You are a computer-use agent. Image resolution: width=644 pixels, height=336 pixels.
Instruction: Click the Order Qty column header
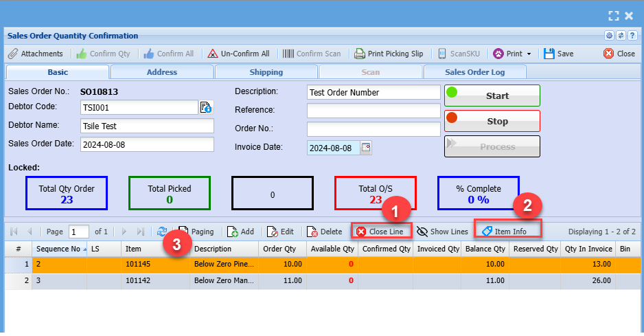pos(282,249)
